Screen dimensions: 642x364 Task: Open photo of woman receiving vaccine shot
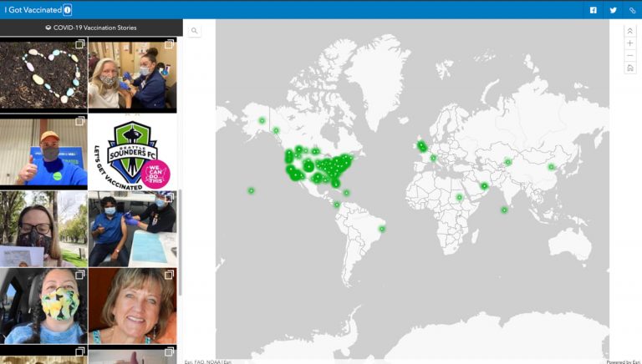click(132, 73)
